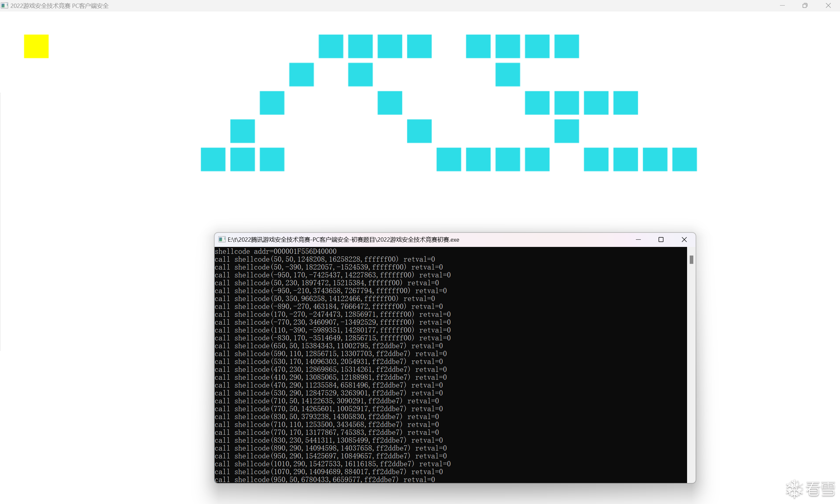840x504 pixels.
Task: Close the main PC客户端安全 game window
Action: pos(828,6)
